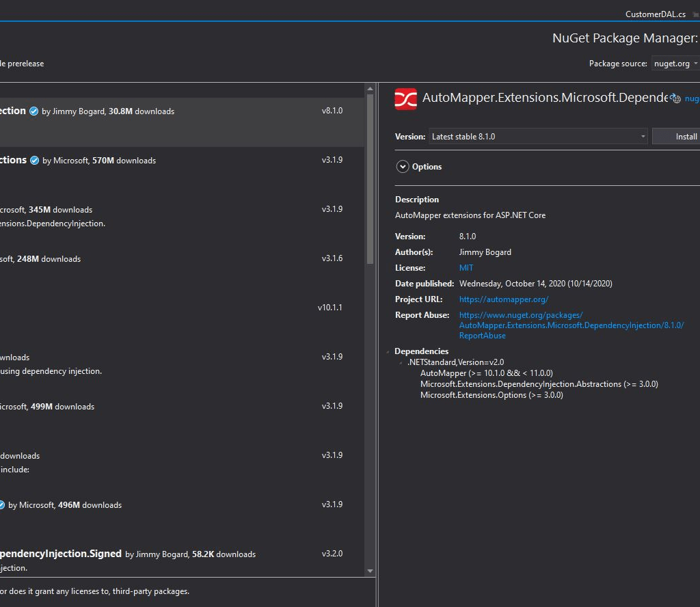Click the globe icon beside package title

676,98
